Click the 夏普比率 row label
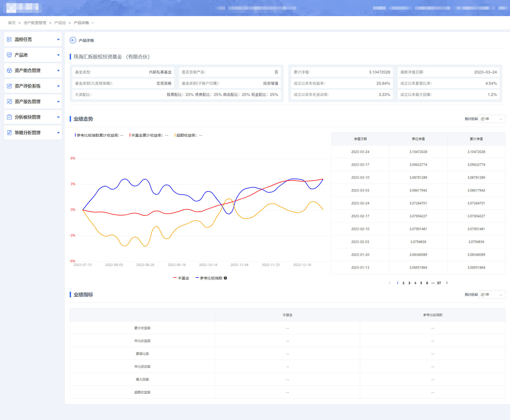Viewport: 510px width, 420px height. click(x=142, y=354)
